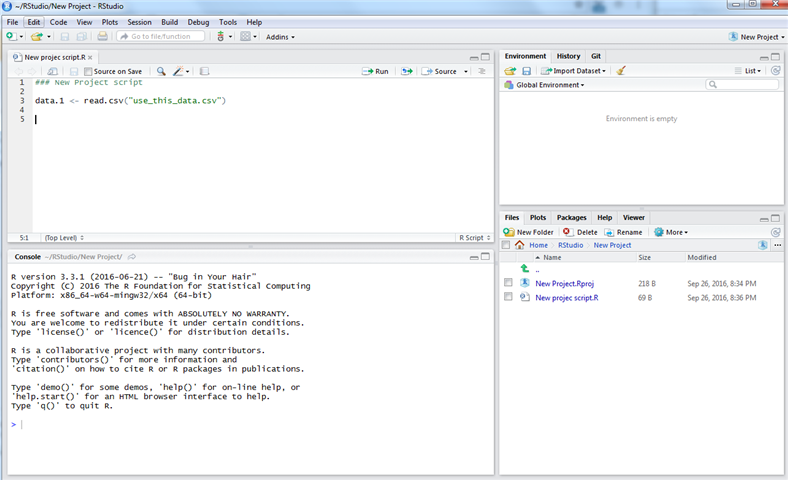Viewport: 788px width, 480px height.
Task: Click the Home breadcrumb link
Action: (538, 245)
